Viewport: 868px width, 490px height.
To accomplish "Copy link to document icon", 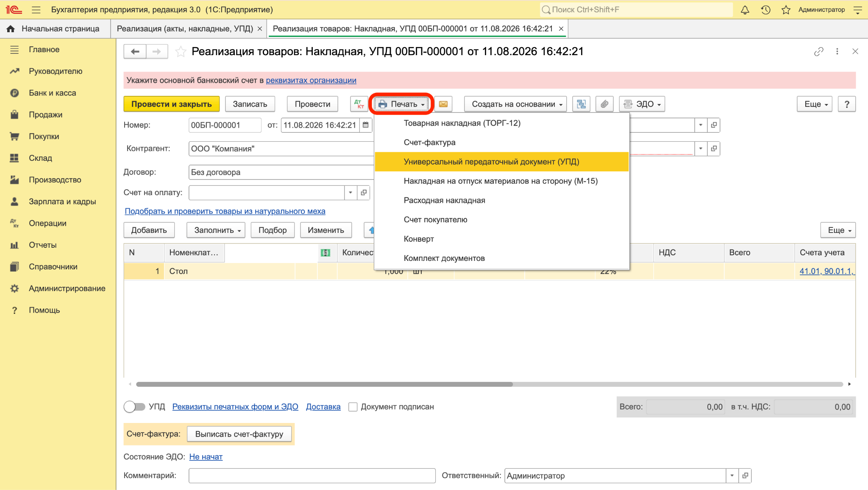I will (x=818, y=51).
